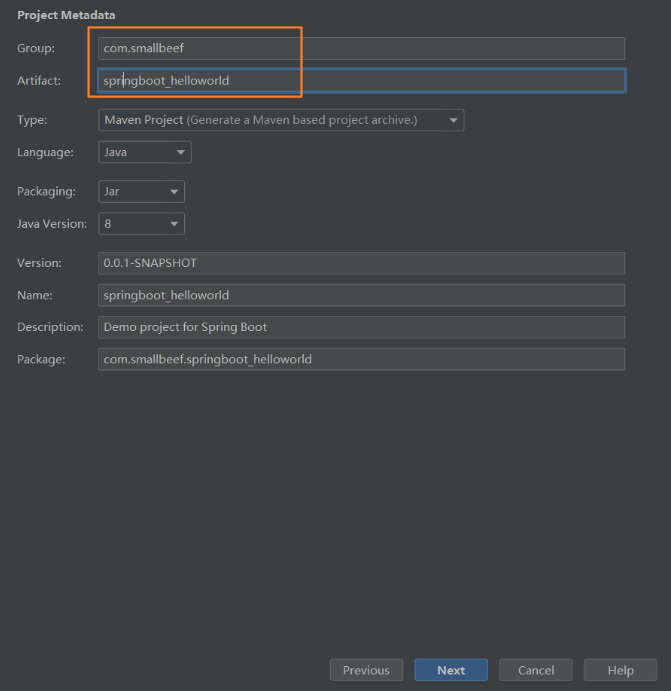Select the Name input field
This screenshot has width=671, height=691.
tap(360, 295)
